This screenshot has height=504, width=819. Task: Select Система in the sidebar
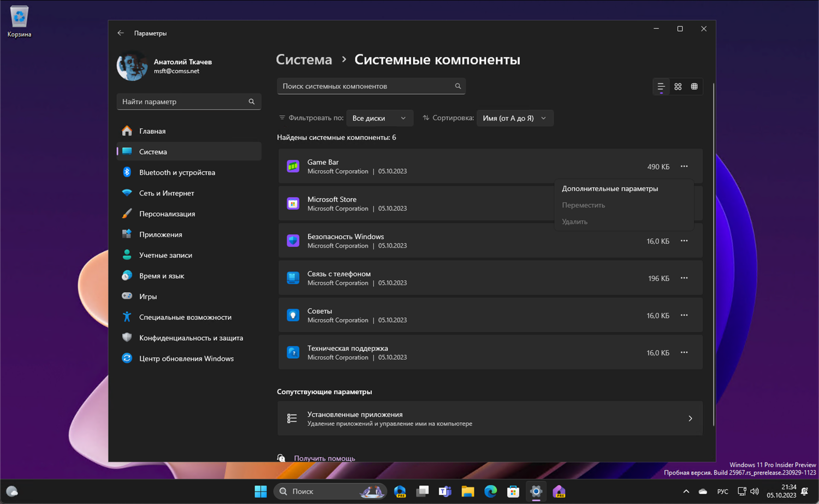click(189, 152)
